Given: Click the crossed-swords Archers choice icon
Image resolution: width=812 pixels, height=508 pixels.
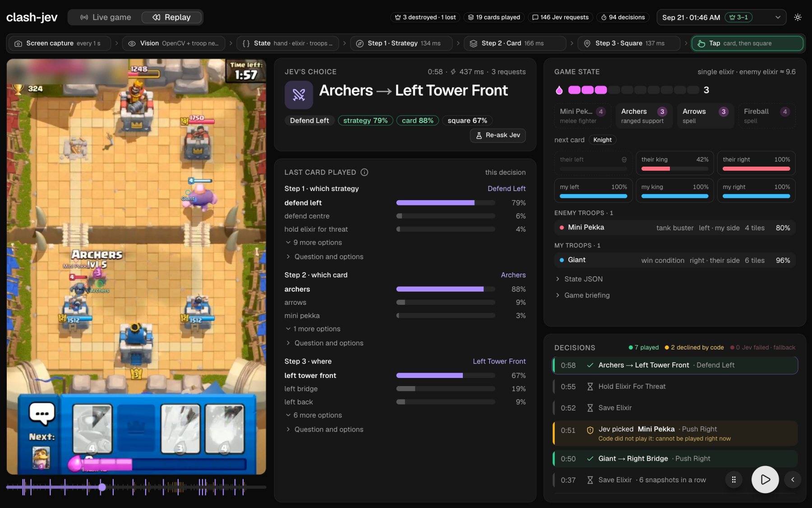Looking at the screenshot, I should click(x=299, y=95).
